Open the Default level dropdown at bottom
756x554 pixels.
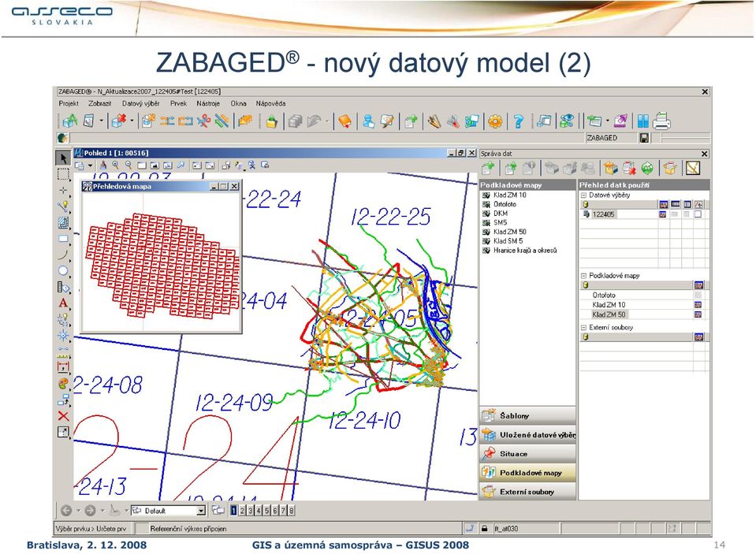coord(201,511)
